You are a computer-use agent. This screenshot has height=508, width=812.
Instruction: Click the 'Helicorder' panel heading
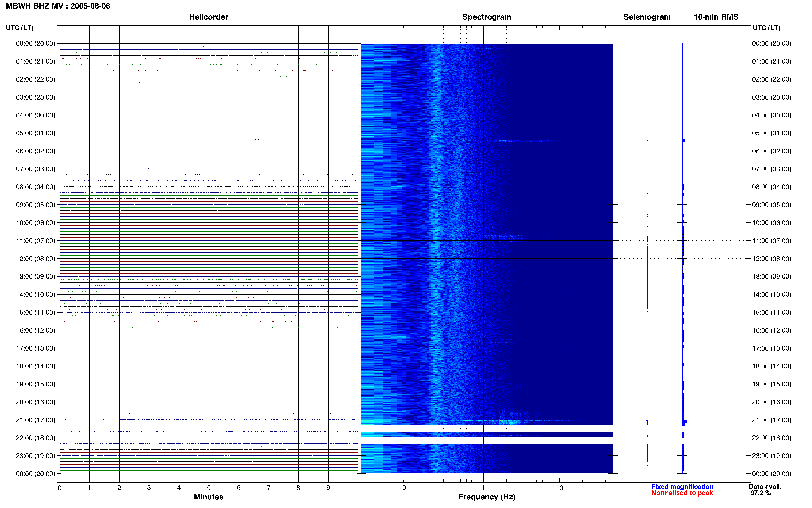pyautogui.click(x=209, y=17)
